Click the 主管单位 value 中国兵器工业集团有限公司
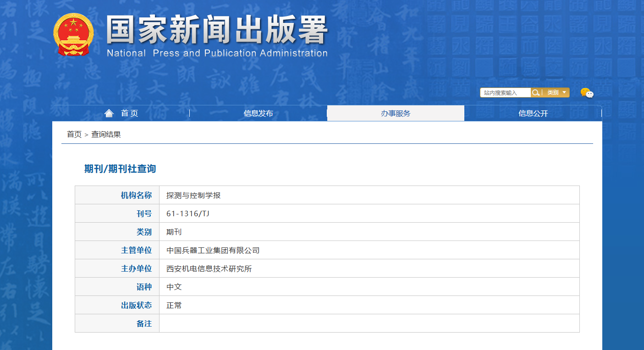 213,250
